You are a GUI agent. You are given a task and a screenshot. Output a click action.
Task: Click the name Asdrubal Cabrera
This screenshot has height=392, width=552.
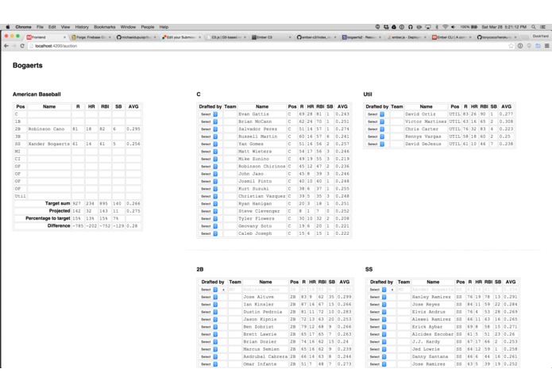[265, 356]
